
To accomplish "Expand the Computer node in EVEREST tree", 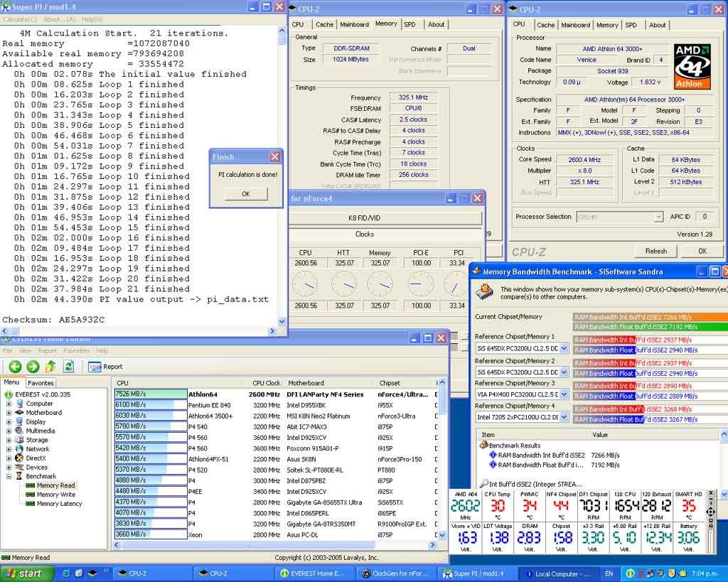I will coord(9,404).
